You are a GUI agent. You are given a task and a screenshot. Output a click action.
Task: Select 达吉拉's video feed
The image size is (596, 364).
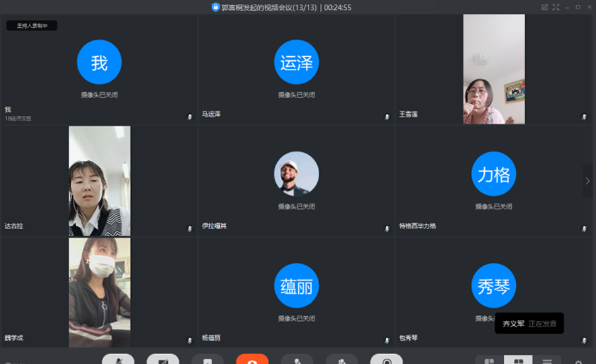99,181
